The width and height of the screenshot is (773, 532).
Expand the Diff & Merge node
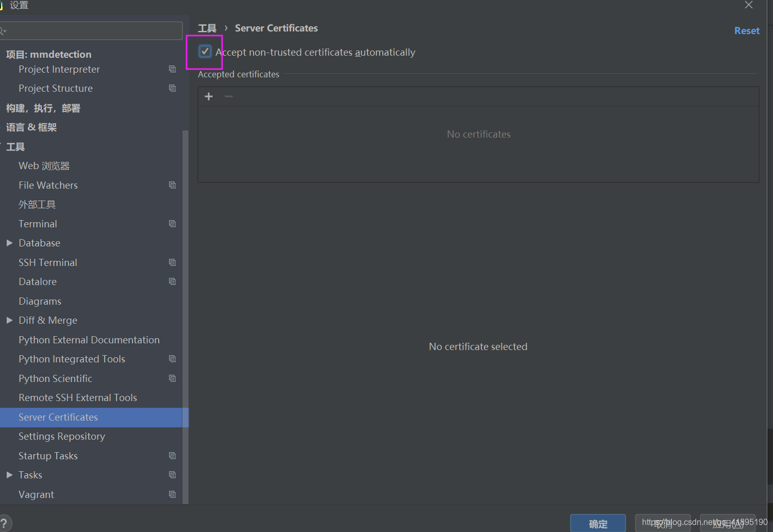(9, 320)
